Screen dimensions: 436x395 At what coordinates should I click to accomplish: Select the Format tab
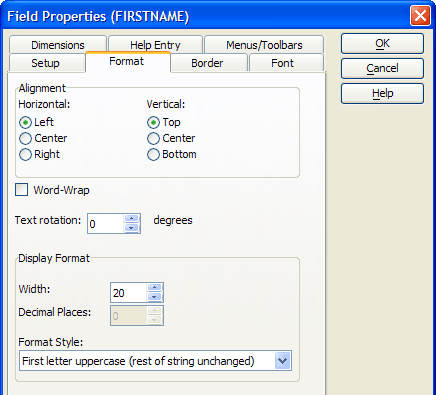[127, 61]
